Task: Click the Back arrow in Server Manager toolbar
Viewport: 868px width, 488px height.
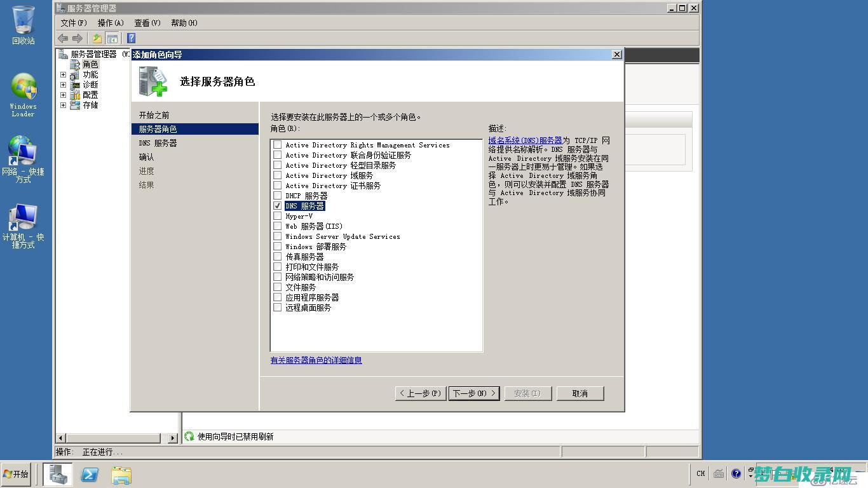Action: pyautogui.click(x=63, y=38)
